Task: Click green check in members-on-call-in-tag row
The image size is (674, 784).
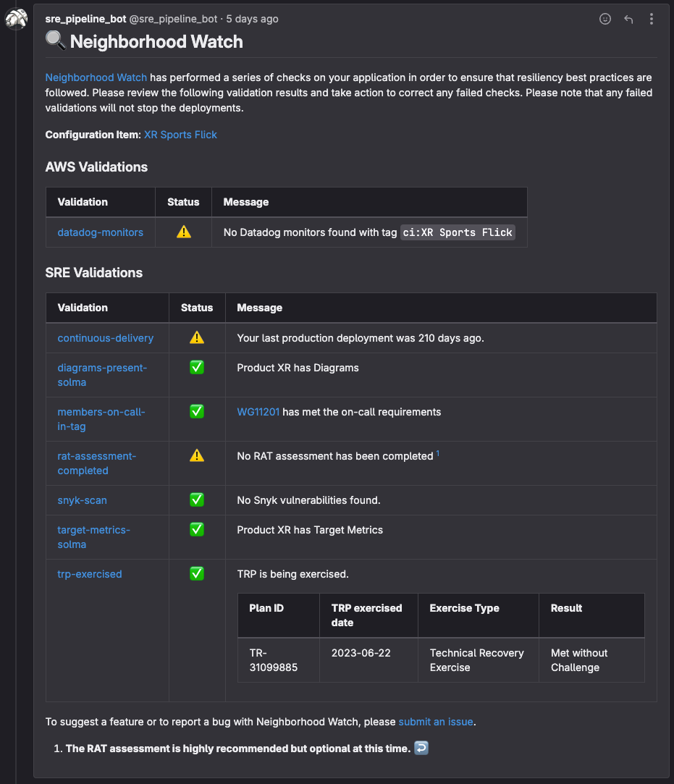Action: tap(197, 411)
